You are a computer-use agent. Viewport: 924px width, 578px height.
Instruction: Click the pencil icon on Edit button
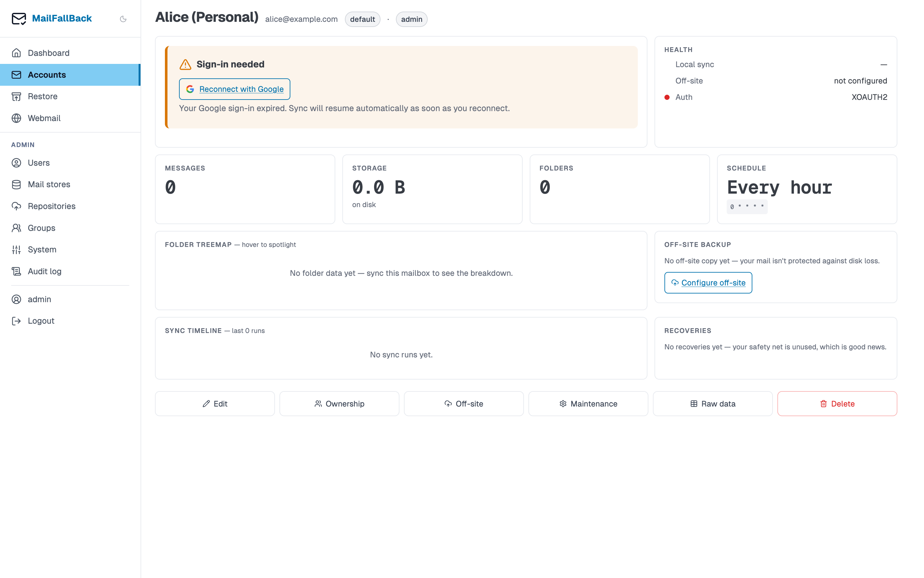click(x=206, y=404)
